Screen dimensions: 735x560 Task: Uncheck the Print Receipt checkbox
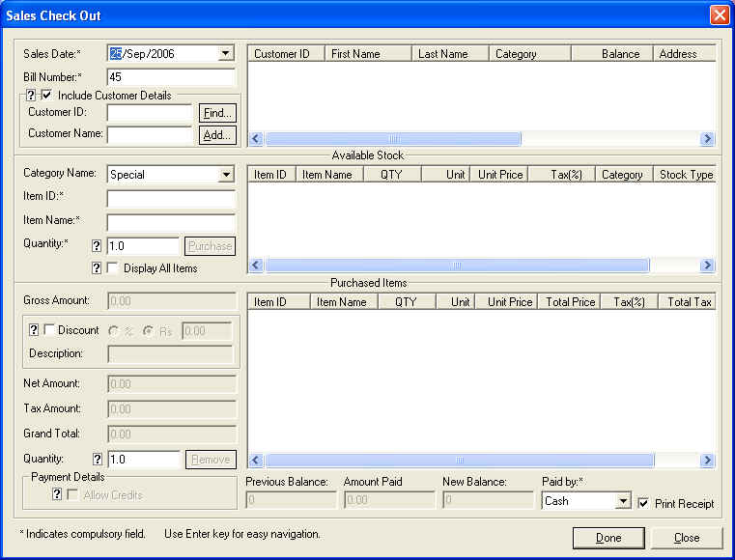tap(643, 503)
